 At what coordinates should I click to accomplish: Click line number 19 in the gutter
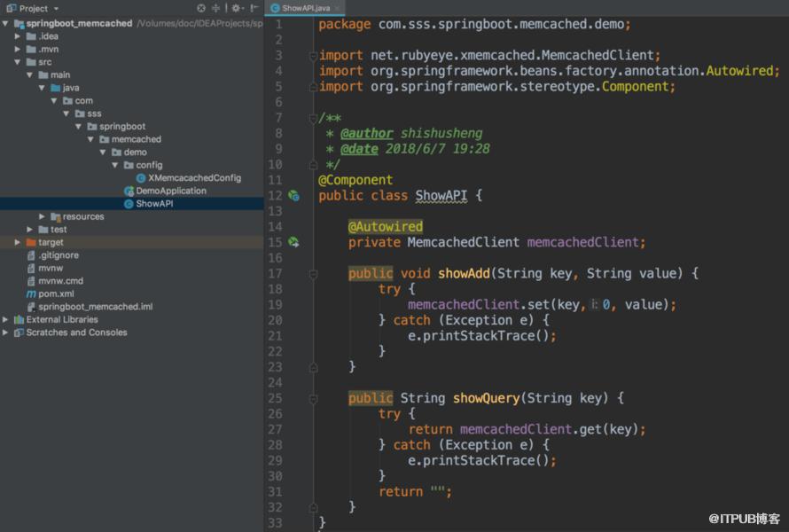(x=275, y=305)
